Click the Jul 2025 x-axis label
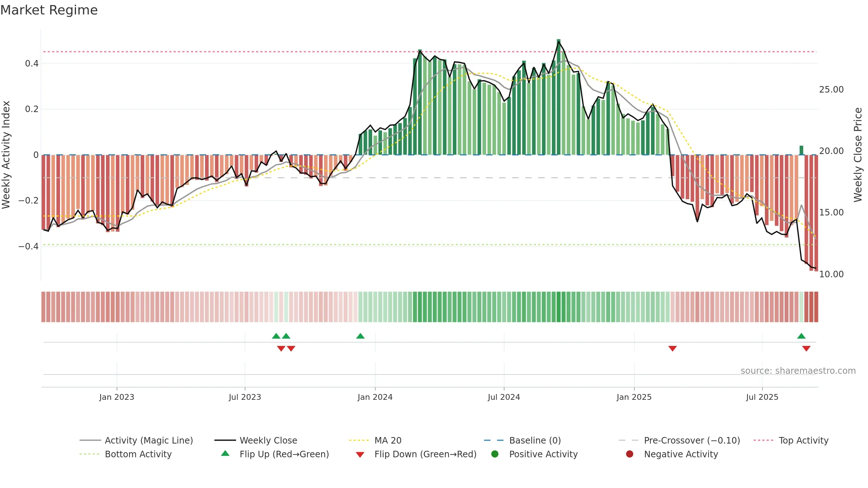Image resolution: width=868 pixels, height=488 pixels. coord(762,397)
